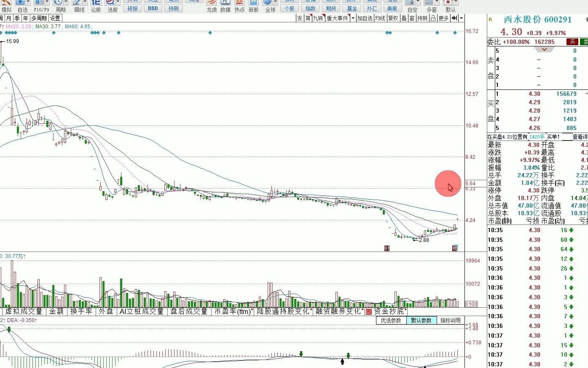Click the 默认 default layout icon
This screenshot has width=588, height=368.
448,3
